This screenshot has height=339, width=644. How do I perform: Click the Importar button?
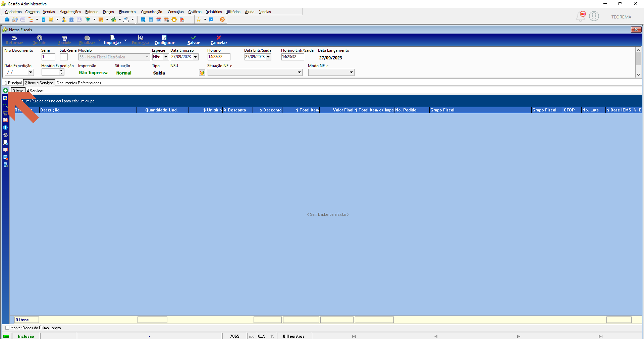(x=112, y=40)
